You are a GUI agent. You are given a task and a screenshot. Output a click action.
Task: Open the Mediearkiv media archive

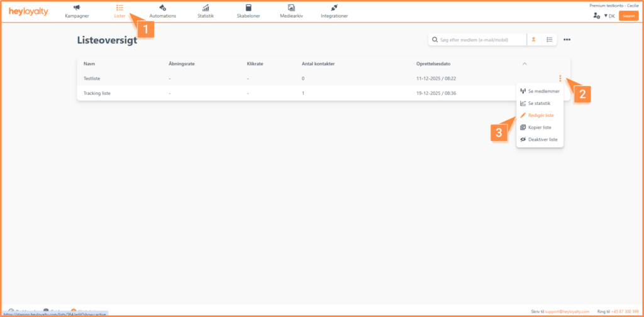291,11
